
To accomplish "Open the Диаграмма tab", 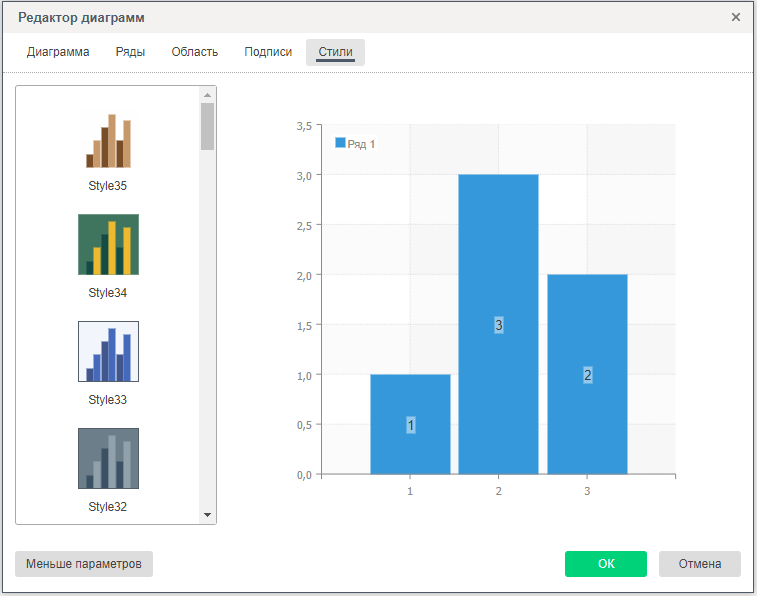I will coord(58,52).
